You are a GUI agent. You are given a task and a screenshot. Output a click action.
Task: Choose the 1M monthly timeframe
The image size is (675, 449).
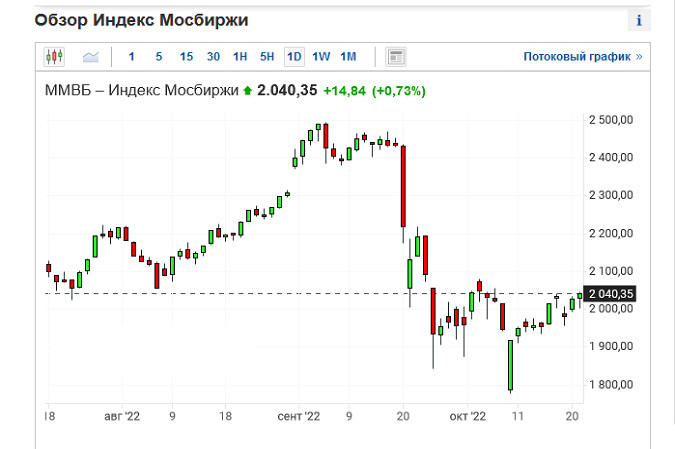click(348, 57)
